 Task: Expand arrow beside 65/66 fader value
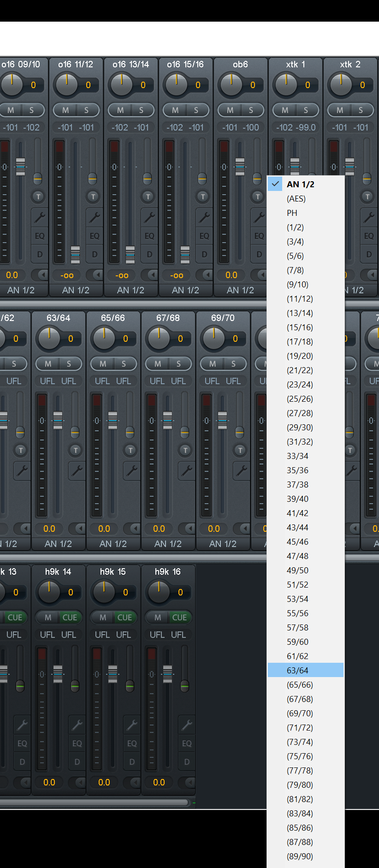[132, 529]
